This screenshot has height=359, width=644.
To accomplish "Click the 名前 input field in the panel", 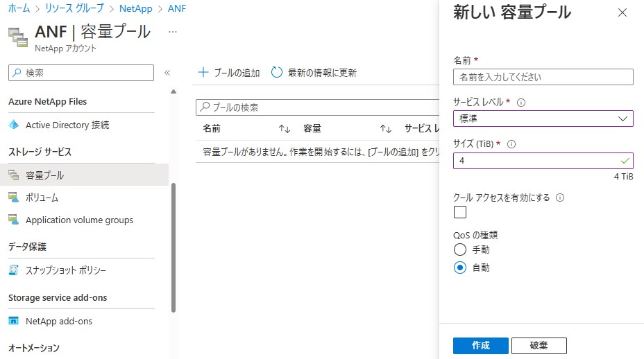I will pyautogui.click(x=543, y=77).
